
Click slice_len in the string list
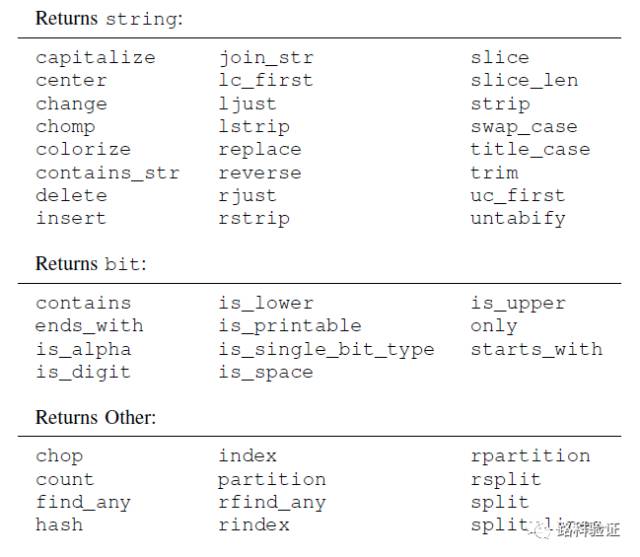click(524, 80)
